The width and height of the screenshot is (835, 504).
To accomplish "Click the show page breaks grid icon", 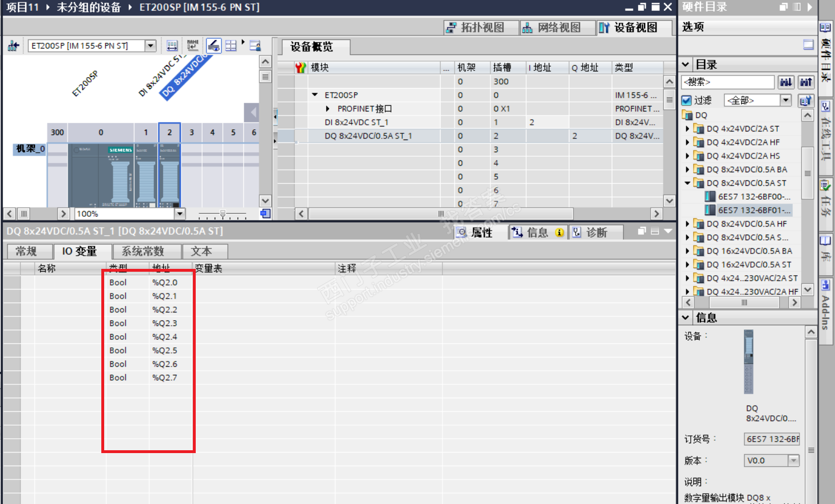I will [x=231, y=46].
